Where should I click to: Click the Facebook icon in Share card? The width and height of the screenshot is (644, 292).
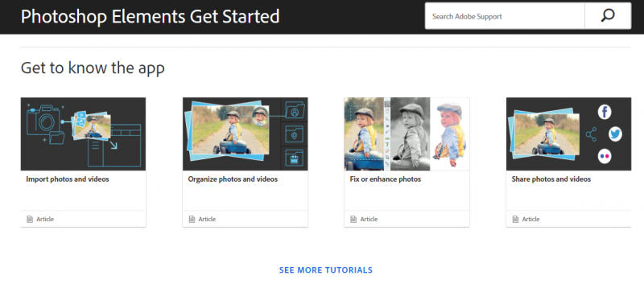605,112
